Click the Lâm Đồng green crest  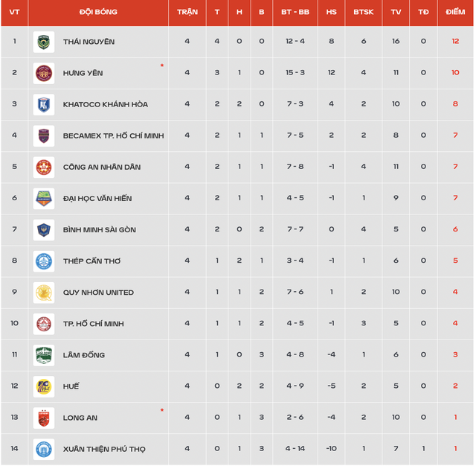[44, 355]
